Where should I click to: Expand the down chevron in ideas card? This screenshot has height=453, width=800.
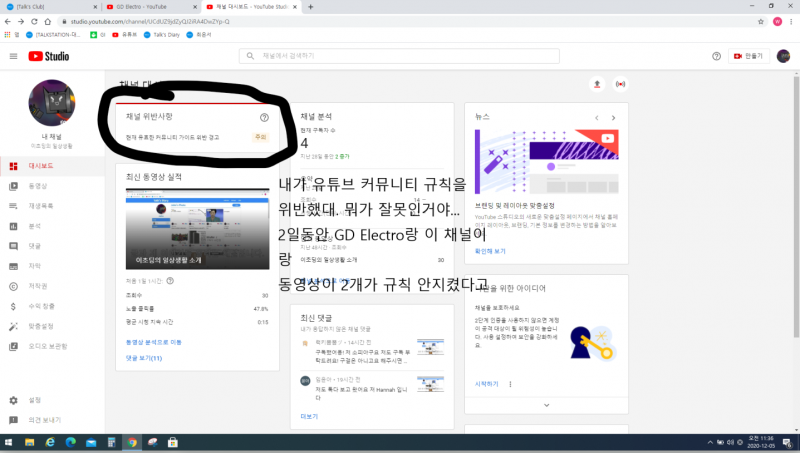(x=545, y=404)
